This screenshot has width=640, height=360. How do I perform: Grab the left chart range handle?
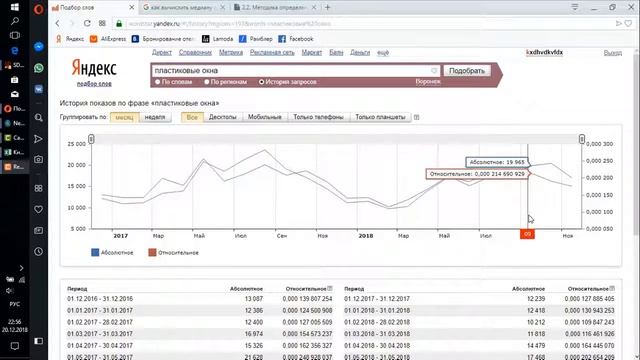91,139
